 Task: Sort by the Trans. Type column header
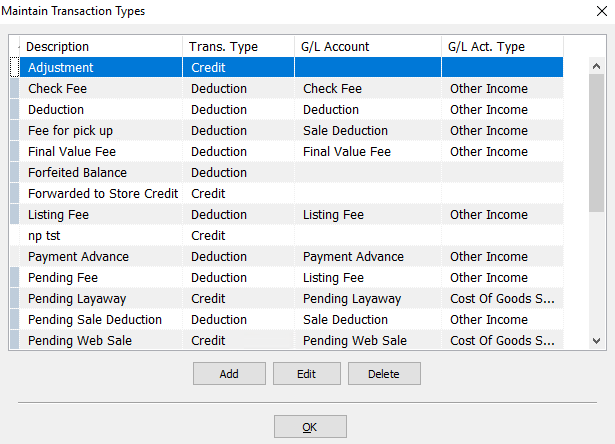coord(238,47)
